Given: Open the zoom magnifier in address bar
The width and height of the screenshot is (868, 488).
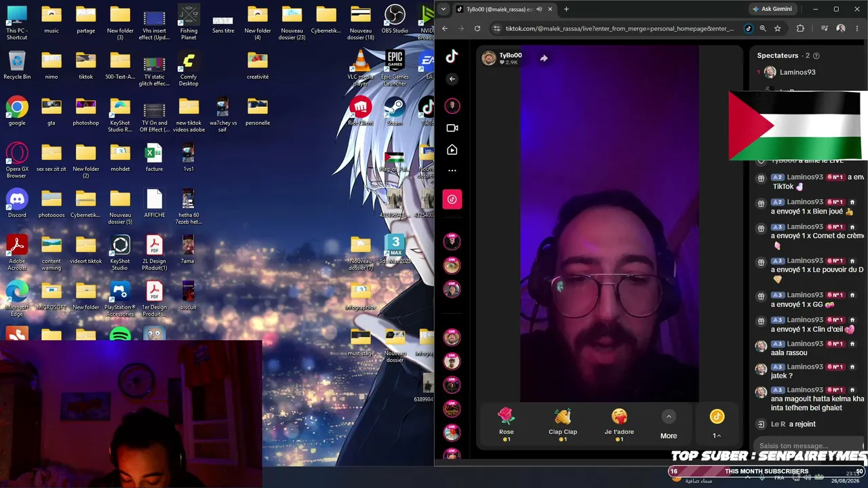Looking at the screenshot, I should click(x=763, y=28).
